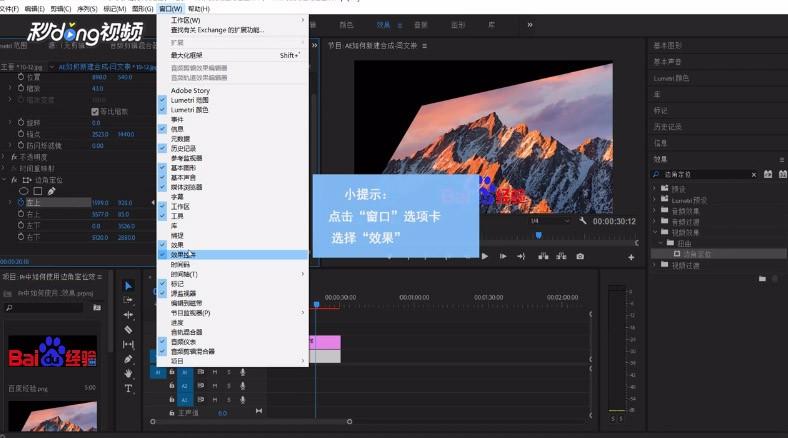Expand the 视频过渡 folder in effects
The width and height of the screenshot is (788, 438).
[655, 265]
